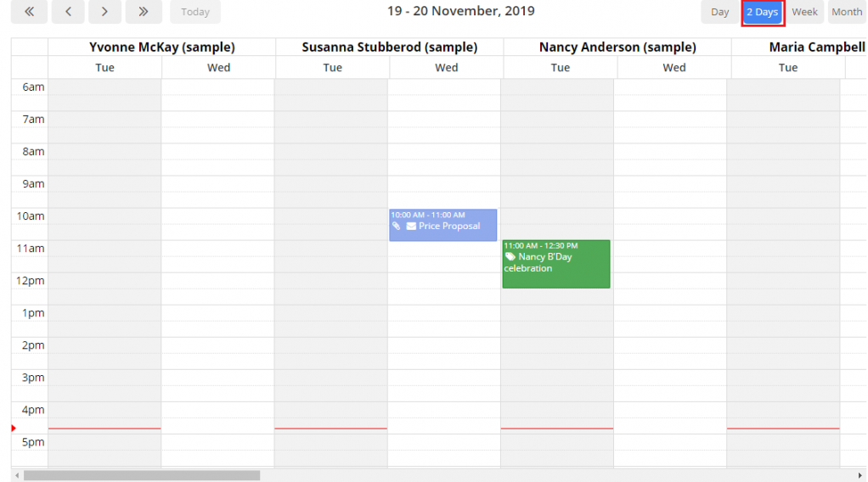Advance to next period with right arrow
Image resolution: width=868 pixels, height=482 pixels.
click(x=105, y=12)
